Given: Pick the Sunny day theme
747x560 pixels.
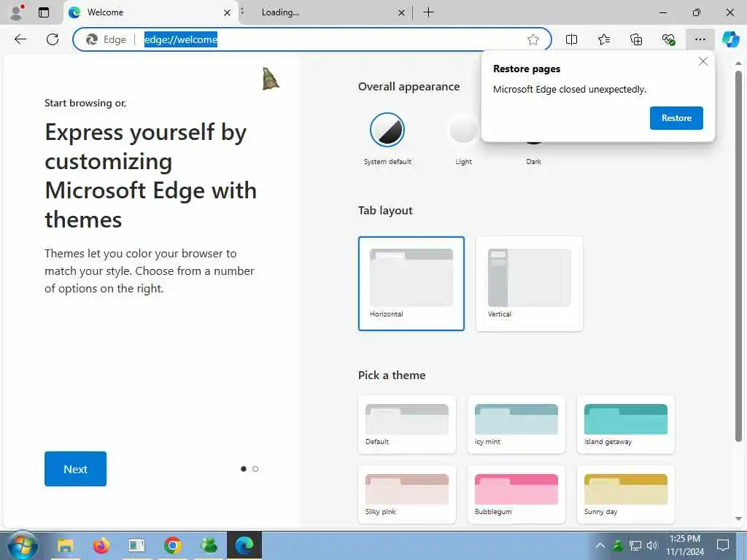Looking at the screenshot, I should tap(626, 494).
